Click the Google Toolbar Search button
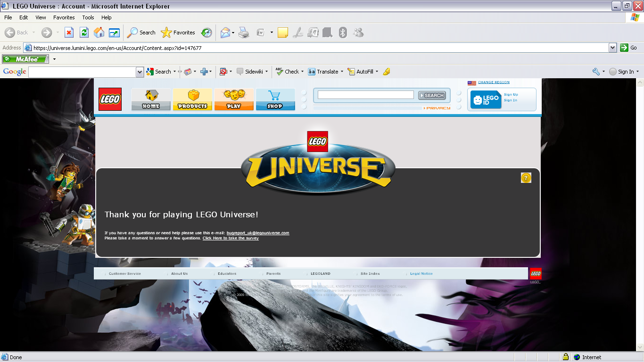Image resolution: width=644 pixels, height=362 pixels. (159, 72)
